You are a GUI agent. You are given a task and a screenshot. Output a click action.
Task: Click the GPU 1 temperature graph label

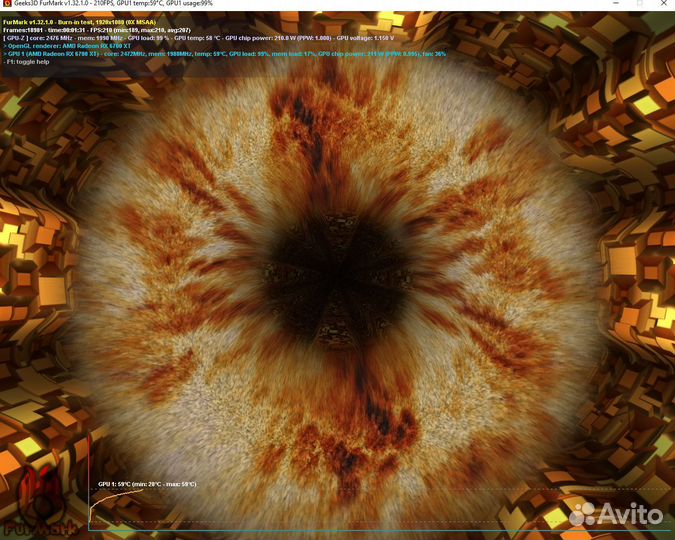(x=146, y=483)
